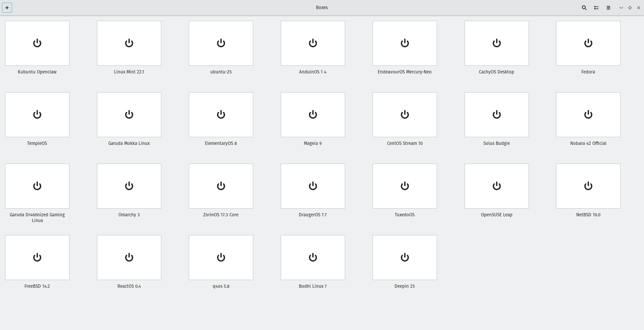Click the "NetBSD 10.0" label
644x330 pixels.
point(588,215)
